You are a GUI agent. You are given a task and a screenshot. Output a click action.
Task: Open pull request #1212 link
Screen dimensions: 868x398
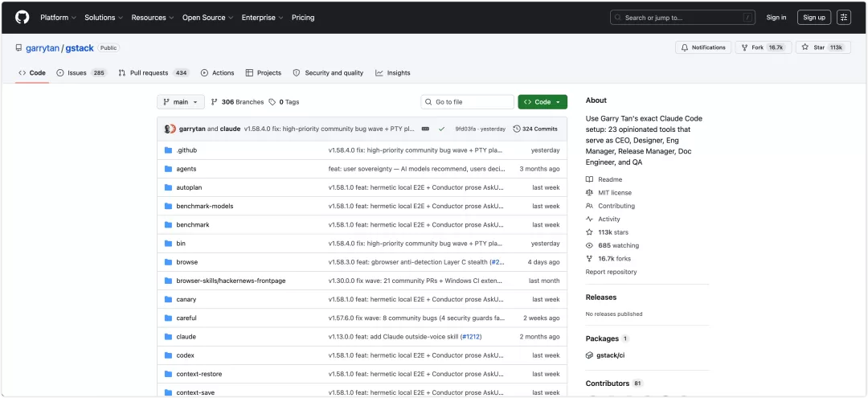coord(472,337)
